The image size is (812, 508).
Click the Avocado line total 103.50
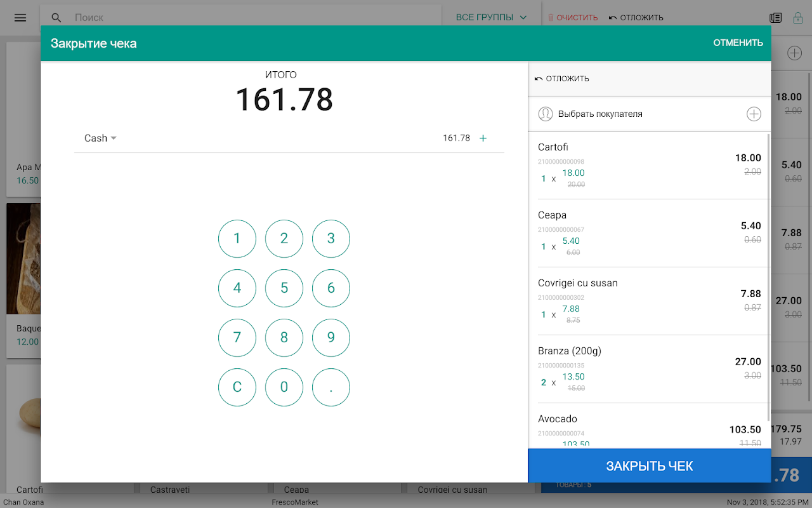click(x=745, y=430)
